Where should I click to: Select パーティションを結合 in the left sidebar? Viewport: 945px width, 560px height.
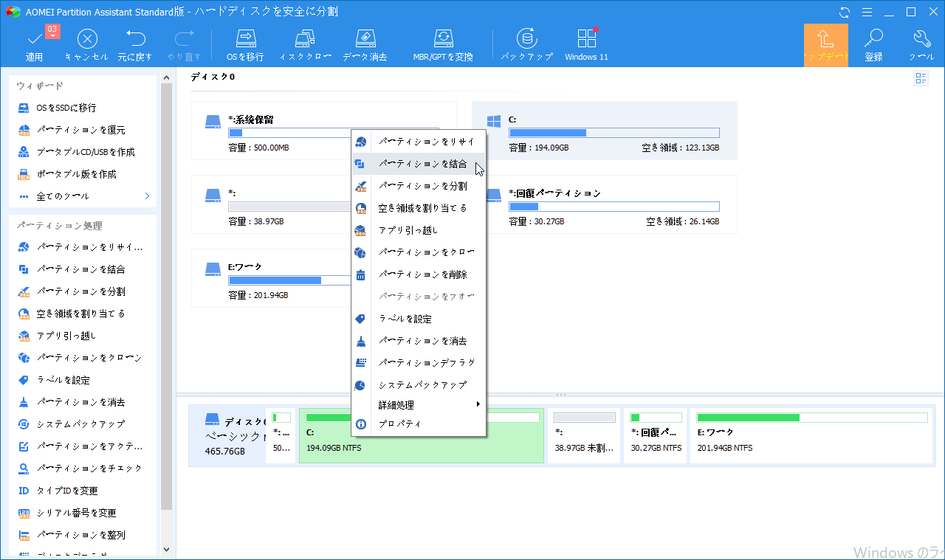point(81,269)
